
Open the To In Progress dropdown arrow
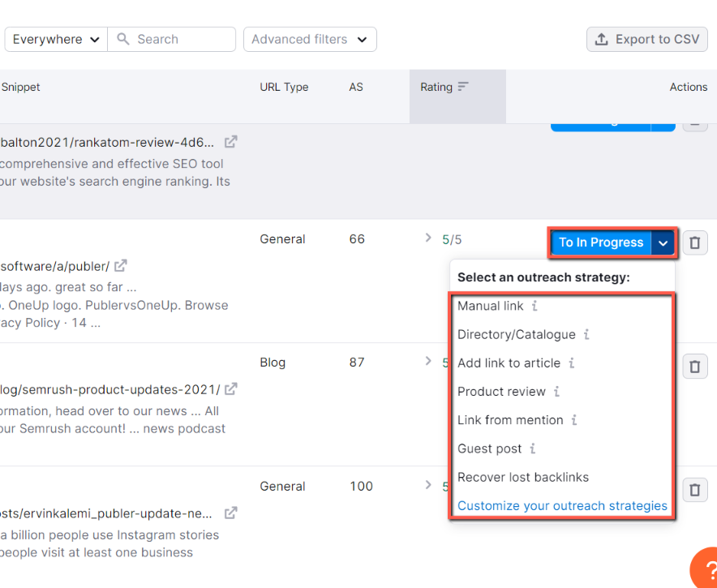(x=663, y=242)
